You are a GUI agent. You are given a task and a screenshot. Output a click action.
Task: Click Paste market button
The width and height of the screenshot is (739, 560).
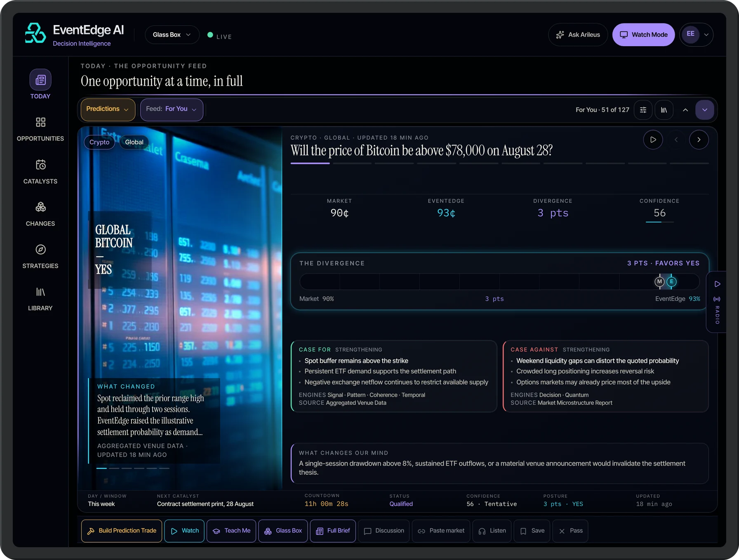click(441, 531)
